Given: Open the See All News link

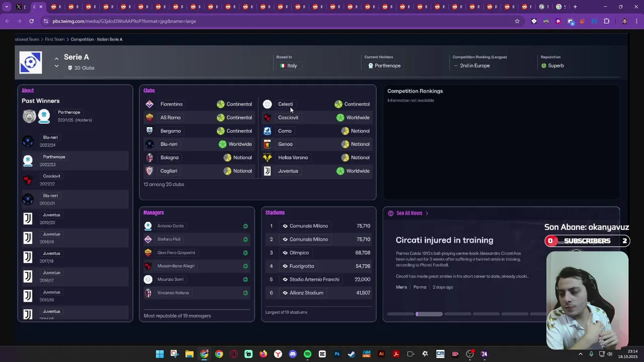Looking at the screenshot, I should click(x=409, y=213).
